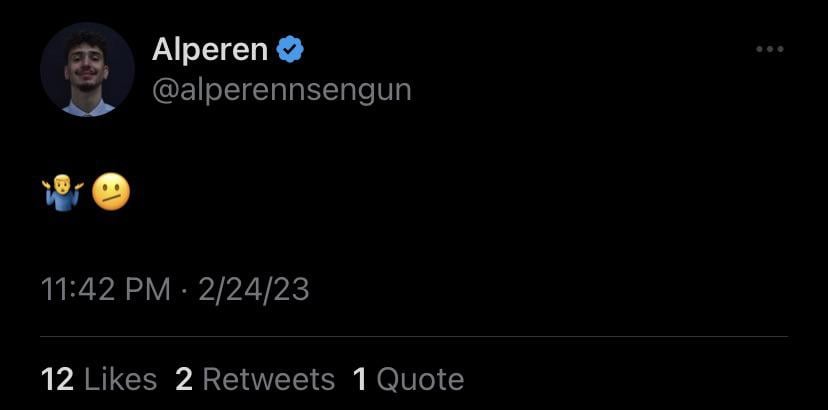This screenshot has width=828, height=410.
Task: Open the three-dot more options menu
Action: tap(769, 49)
